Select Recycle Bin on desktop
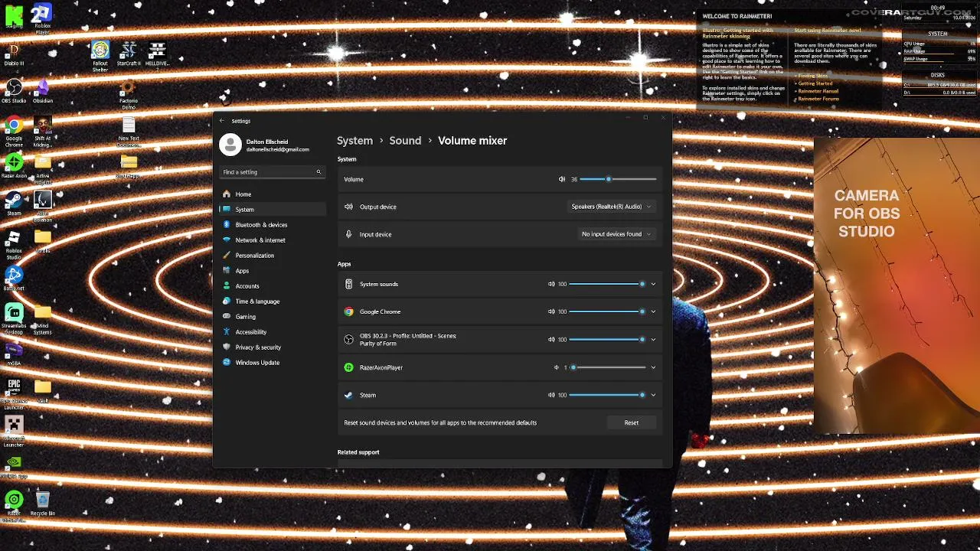Image resolution: width=980 pixels, height=551 pixels. click(x=43, y=504)
